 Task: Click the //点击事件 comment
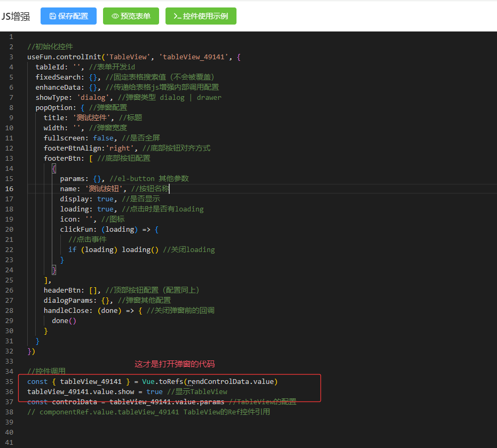click(x=88, y=239)
